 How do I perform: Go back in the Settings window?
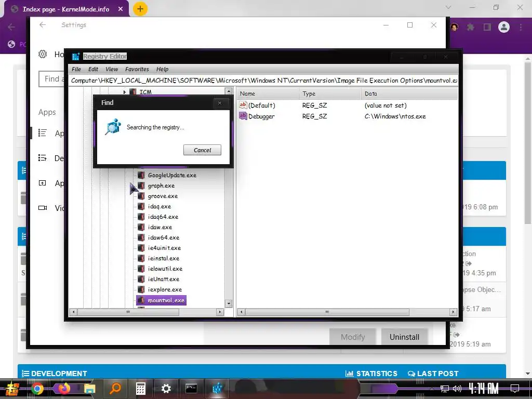click(x=43, y=25)
